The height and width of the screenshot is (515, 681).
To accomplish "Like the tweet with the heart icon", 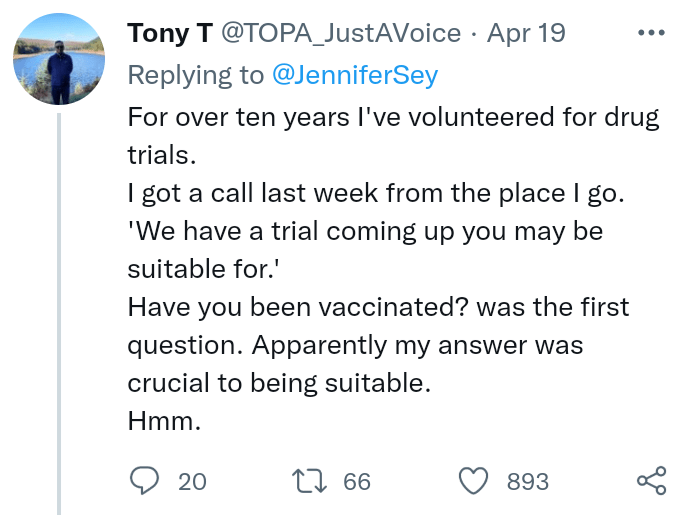I will [x=473, y=481].
